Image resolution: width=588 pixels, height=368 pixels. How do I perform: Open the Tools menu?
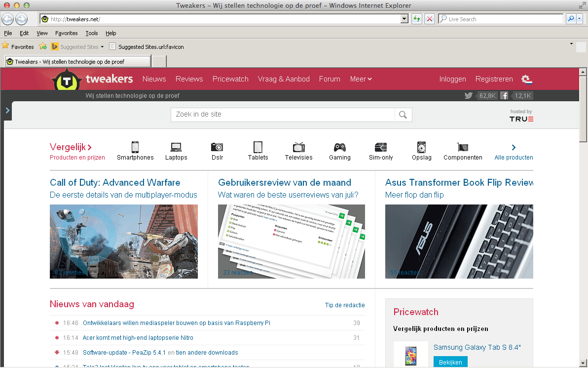91,33
